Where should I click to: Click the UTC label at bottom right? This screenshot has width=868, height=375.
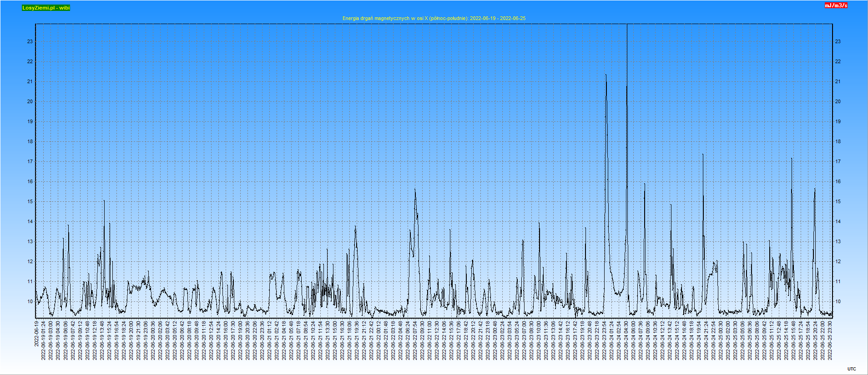(852, 369)
